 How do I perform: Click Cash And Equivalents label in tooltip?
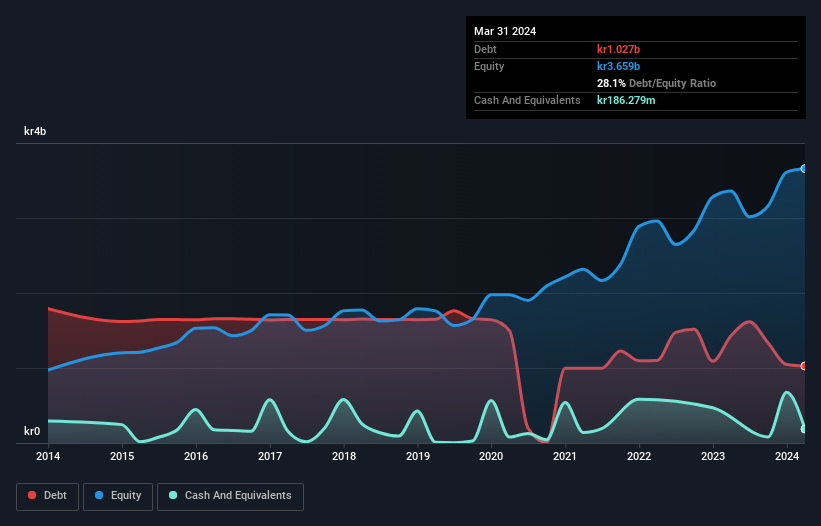click(x=527, y=100)
